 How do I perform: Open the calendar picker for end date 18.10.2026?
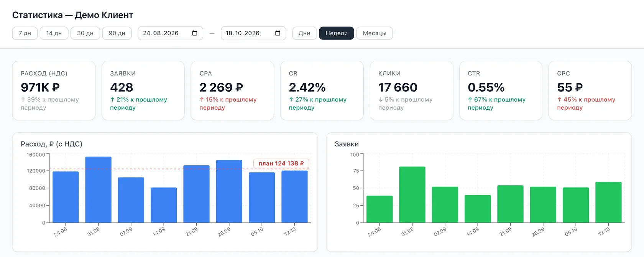278,33
